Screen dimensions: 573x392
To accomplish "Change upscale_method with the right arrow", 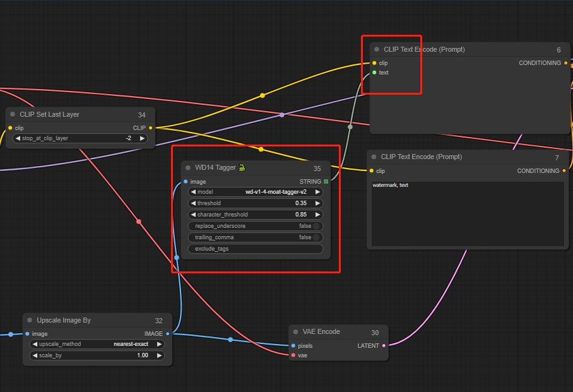I will (159, 344).
